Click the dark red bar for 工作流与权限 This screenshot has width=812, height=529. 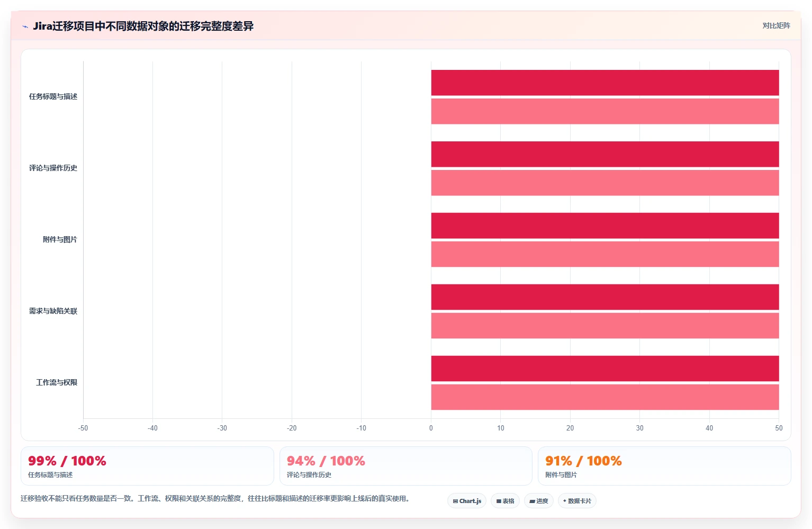pyautogui.click(x=605, y=369)
